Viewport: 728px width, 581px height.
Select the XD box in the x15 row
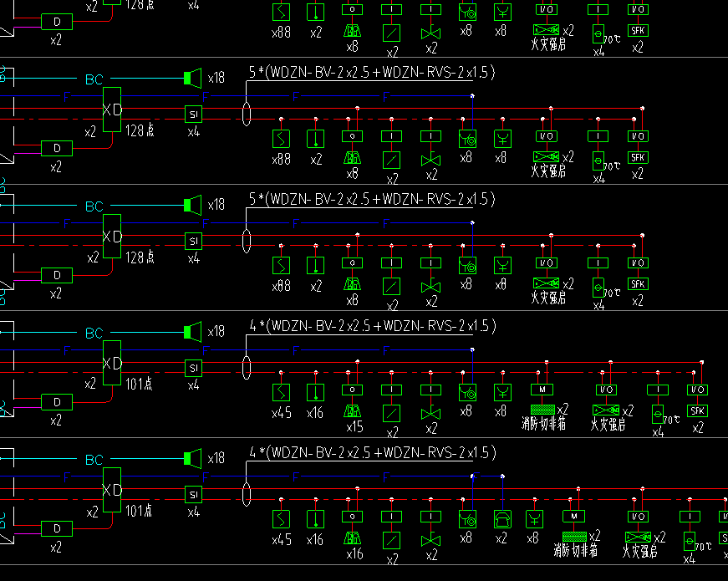tap(112, 363)
